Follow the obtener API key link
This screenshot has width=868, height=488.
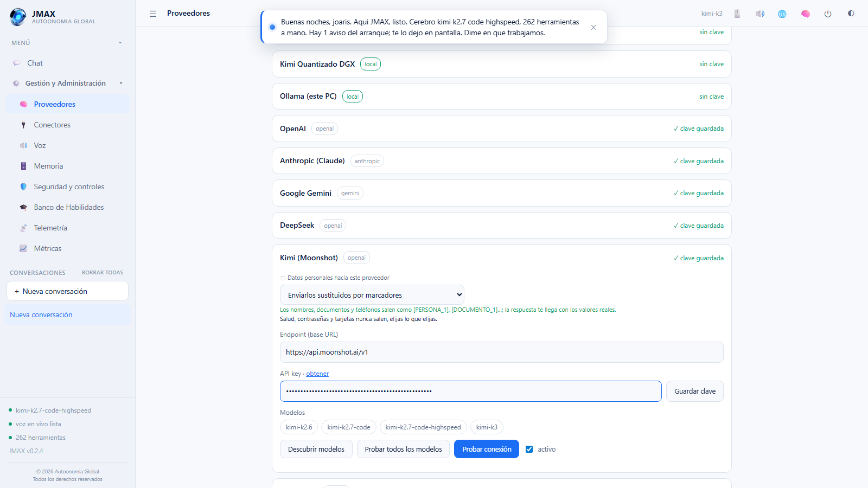317,374
